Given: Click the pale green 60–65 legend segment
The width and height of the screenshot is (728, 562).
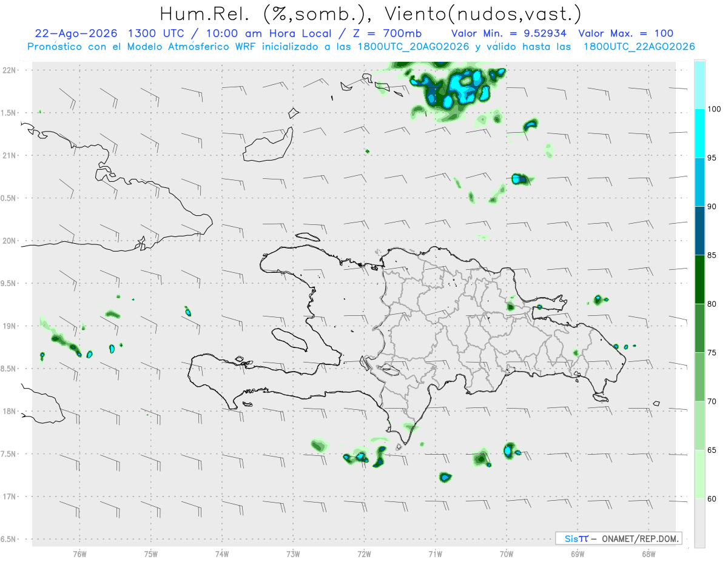Looking at the screenshot, I should 699,474.
